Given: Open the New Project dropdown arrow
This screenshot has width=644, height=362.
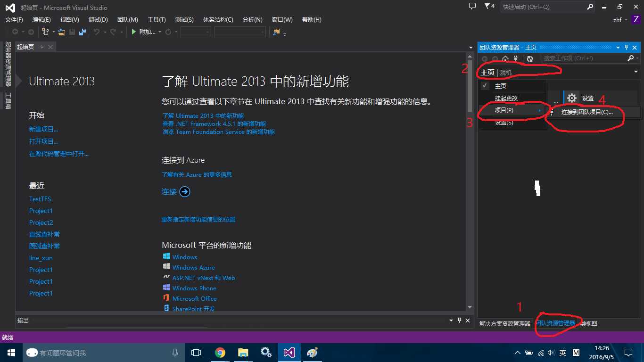Looking at the screenshot, I should (54, 32).
